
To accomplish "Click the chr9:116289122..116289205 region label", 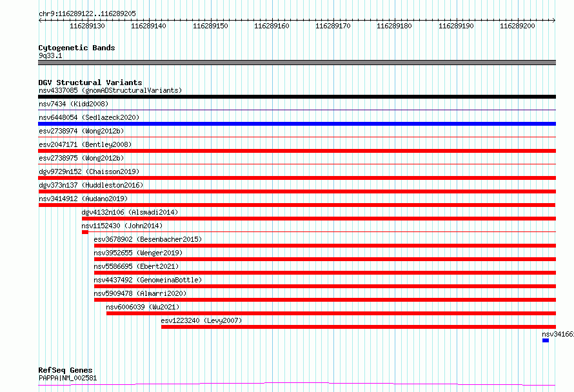I will (87, 14).
